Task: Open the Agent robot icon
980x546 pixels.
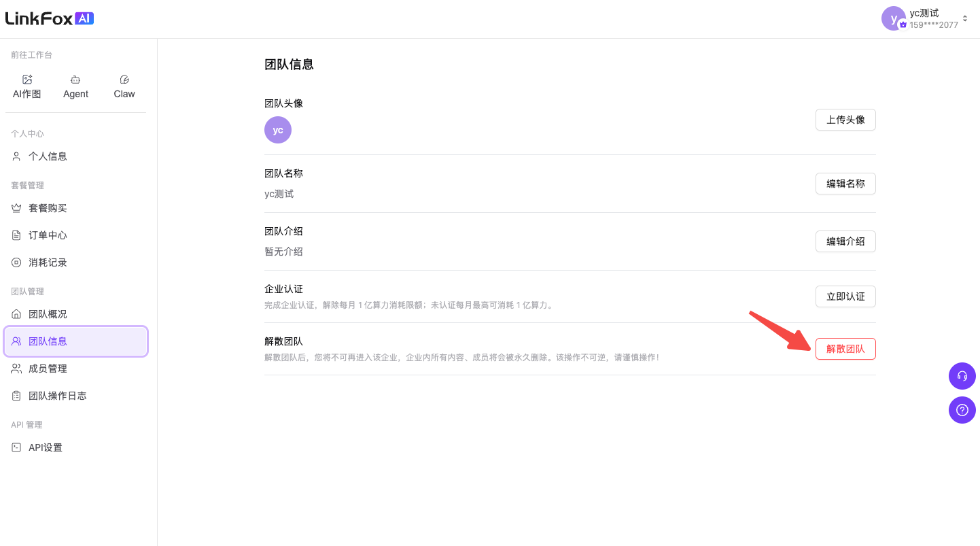Action: pyautogui.click(x=75, y=80)
